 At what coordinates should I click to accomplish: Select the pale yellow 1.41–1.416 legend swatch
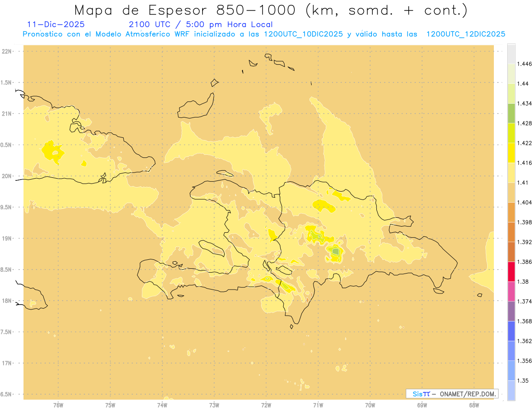pyautogui.click(x=511, y=172)
